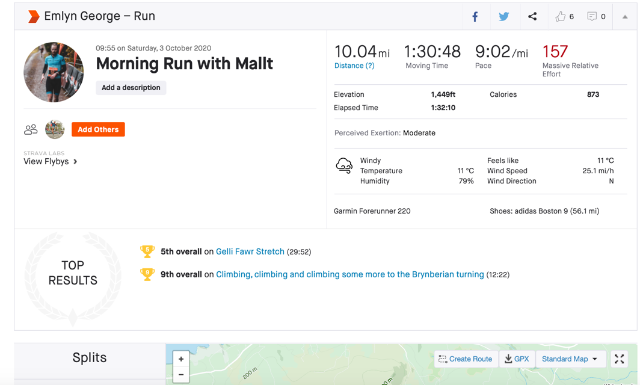Open the generic share icon

click(x=532, y=16)
